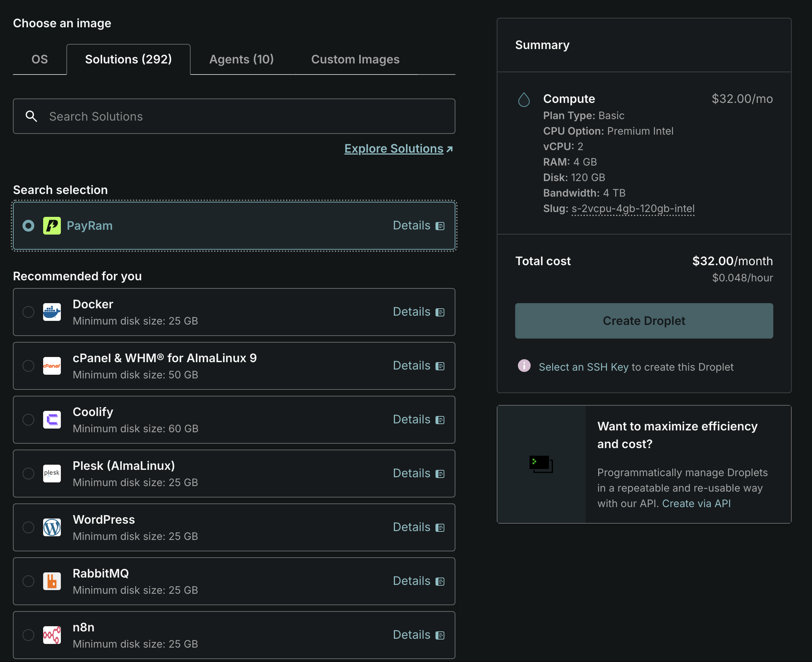Screen dimensions: 812x662
Task: Select the Plesk (AlmaLinux) radio button
Action: pos(28,473)
